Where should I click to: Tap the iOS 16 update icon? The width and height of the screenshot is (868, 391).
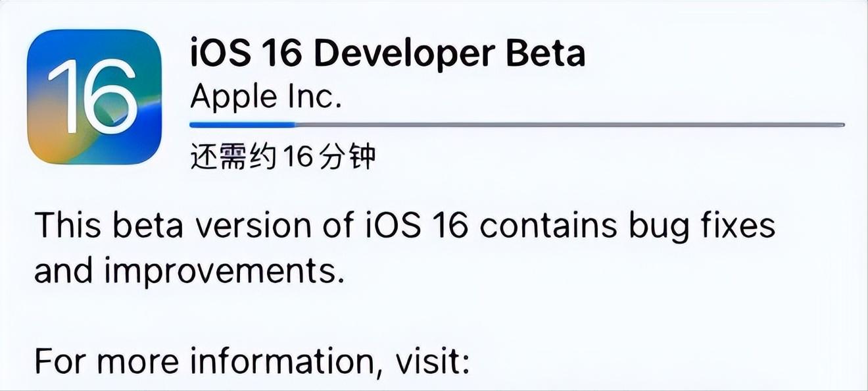(x=94, y=97)
